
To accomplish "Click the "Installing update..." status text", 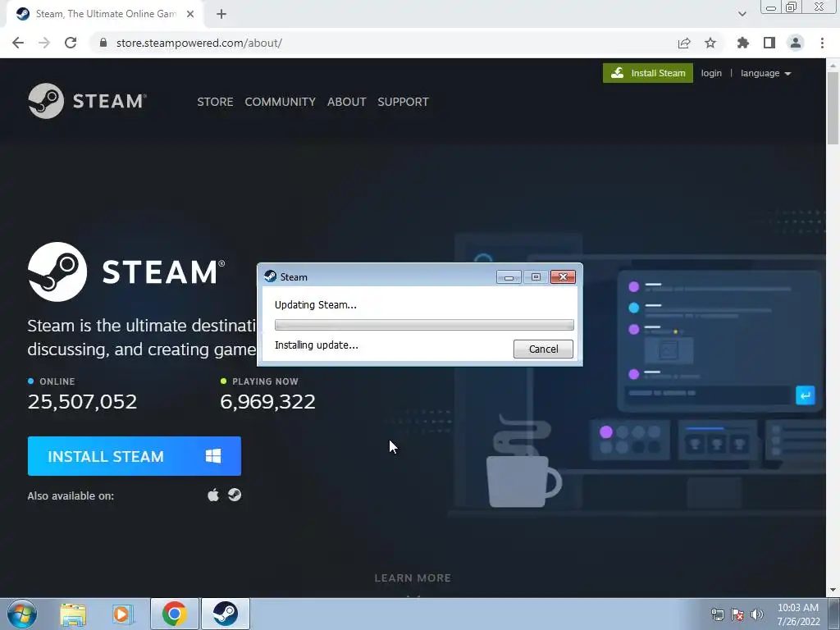I will pyautogui.click(x=316, y=345).
